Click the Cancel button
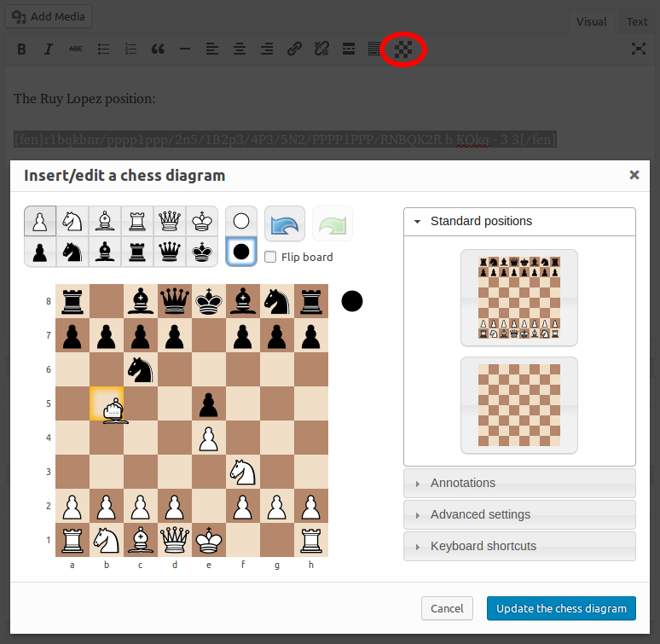Viewport: 660px width, 644px height. tap(447, 609)
